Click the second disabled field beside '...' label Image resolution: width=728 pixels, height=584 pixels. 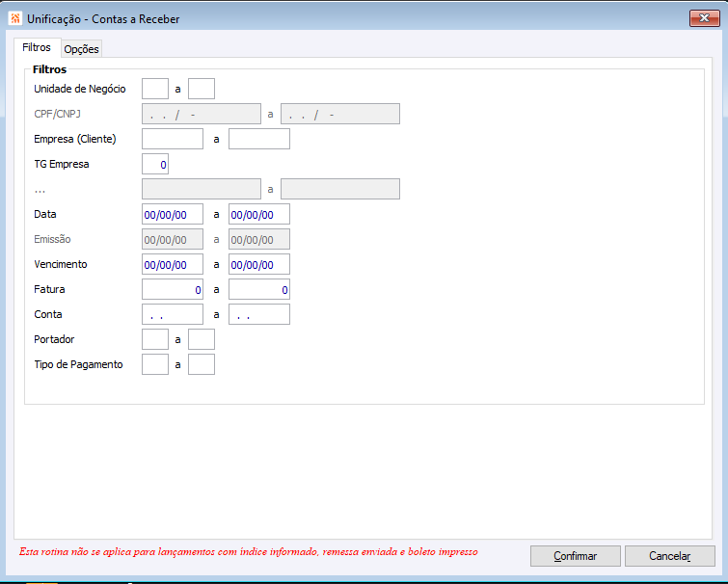tap(340, 189)
